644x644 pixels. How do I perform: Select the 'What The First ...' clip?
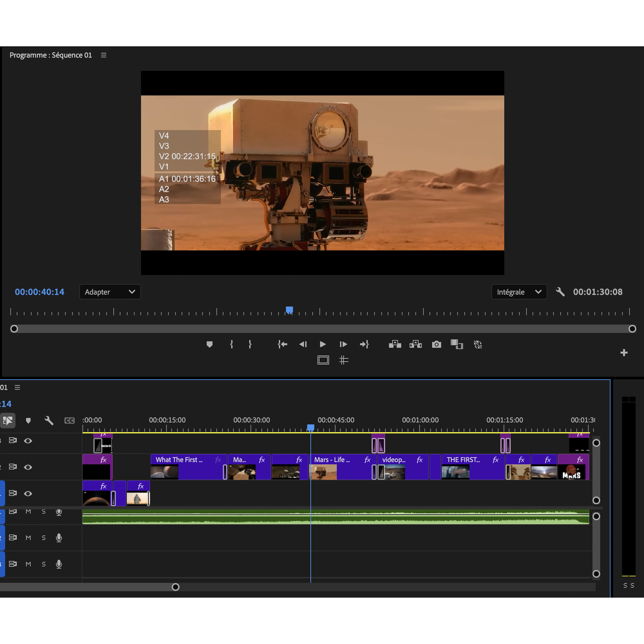189,467
